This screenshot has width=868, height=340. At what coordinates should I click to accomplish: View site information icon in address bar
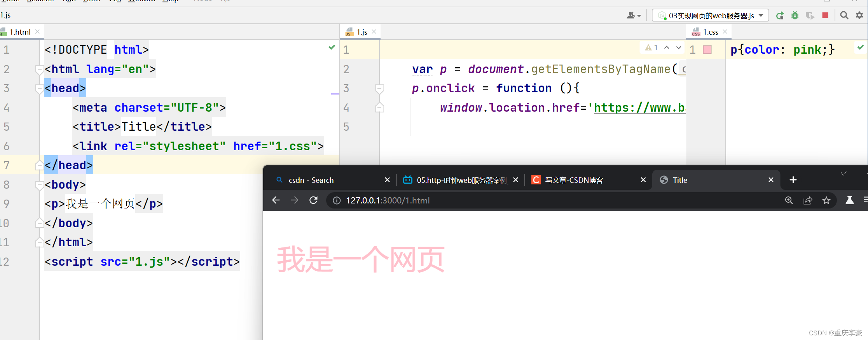(337, 200)
